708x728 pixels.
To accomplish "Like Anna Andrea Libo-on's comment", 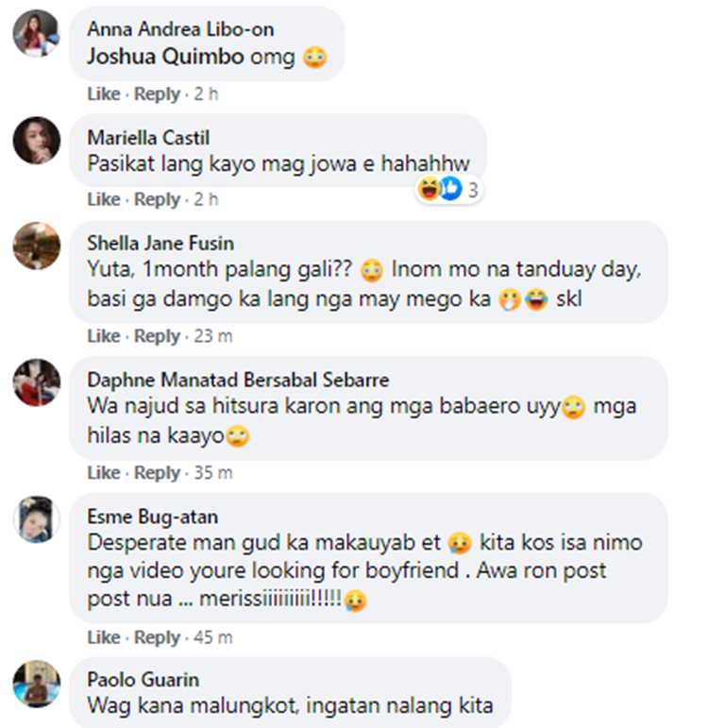I will [104, 94].
